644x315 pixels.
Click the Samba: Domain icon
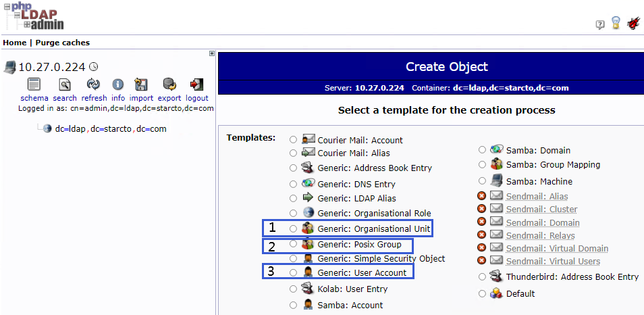click(496, 149)
